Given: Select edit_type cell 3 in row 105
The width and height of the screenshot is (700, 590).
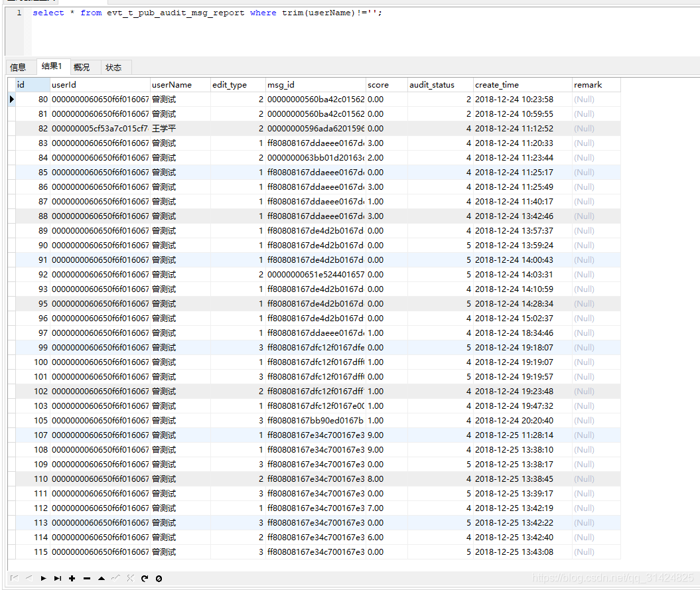Looking at the screenshot, I should pos(238,421).
